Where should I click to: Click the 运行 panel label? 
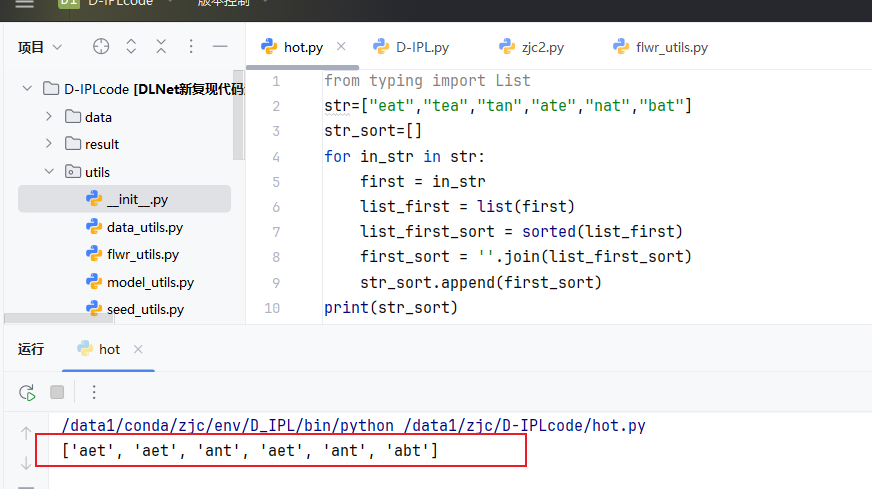[31, 349]
